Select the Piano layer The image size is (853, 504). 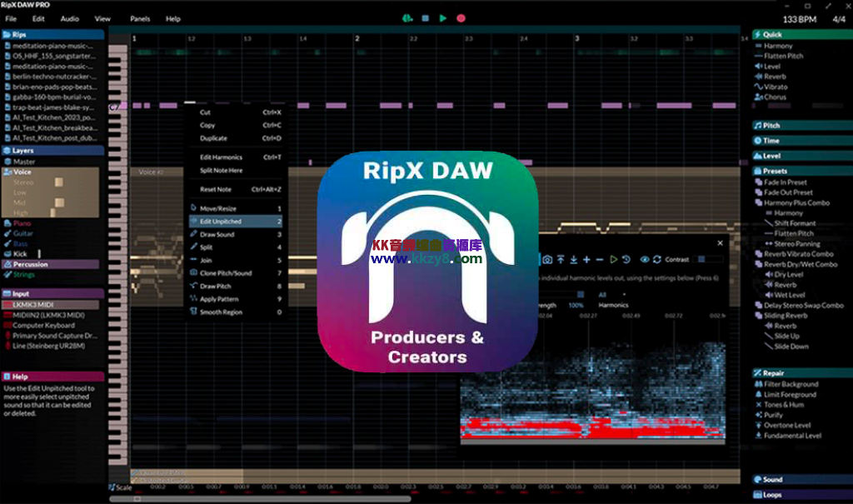pyautogui.click(x=22, y=223)
